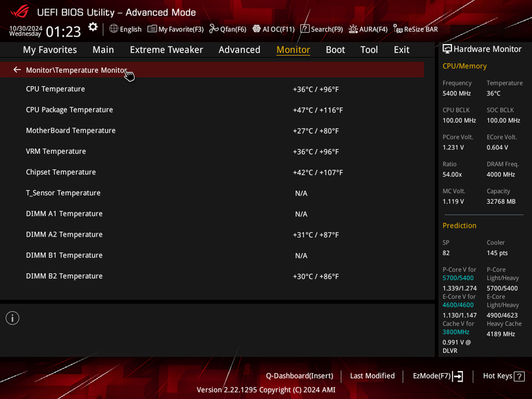Image resolution: width=532 pixels, height=399 pixels.
Task: Click the back arrow in Monitor\Temperature Monitor
Action: coord(17,69)
